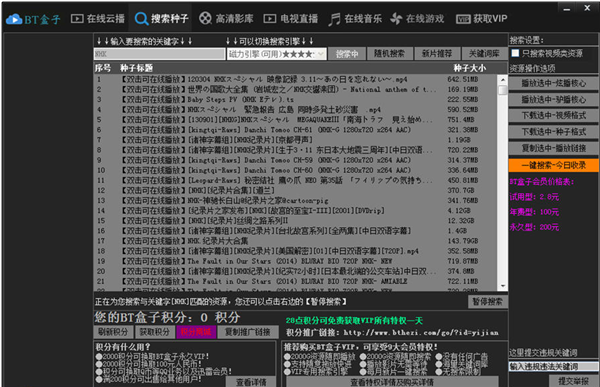Viewport: 600px width, 387px height.
Task: Select row 9 Danchi Tomoo CH-59 result
Action: (295, 160)
